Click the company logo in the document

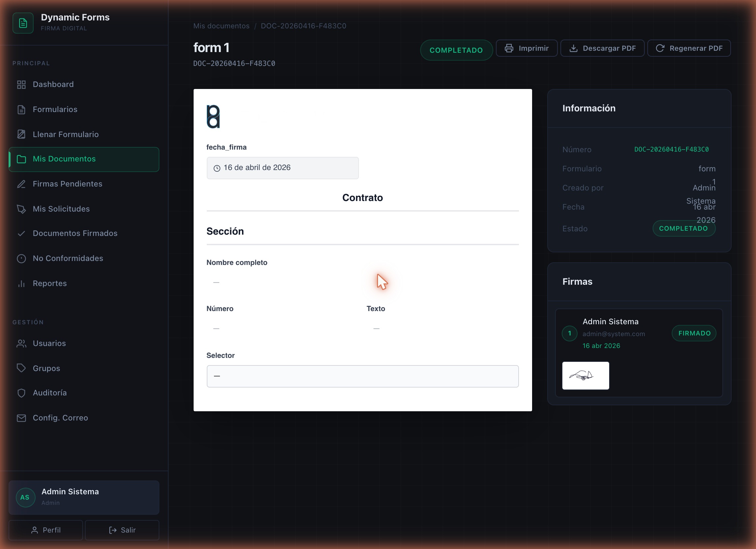[213, 117]
